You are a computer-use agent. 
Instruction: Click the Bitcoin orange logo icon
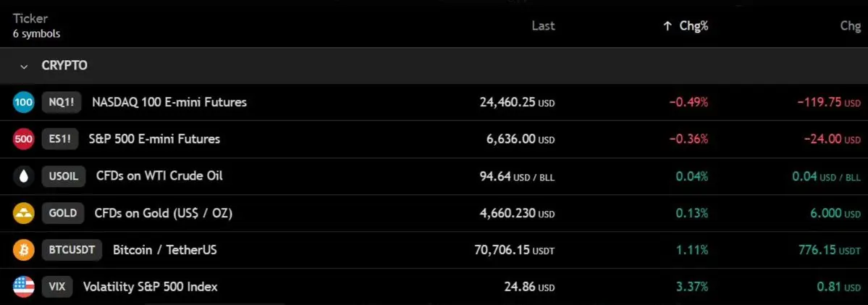24,250
